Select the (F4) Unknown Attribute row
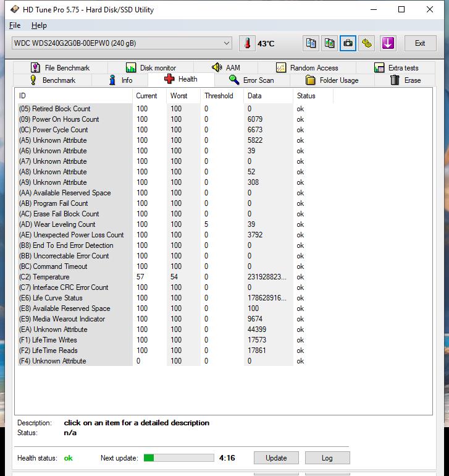 pyautogui.click(x=175, y=361)
